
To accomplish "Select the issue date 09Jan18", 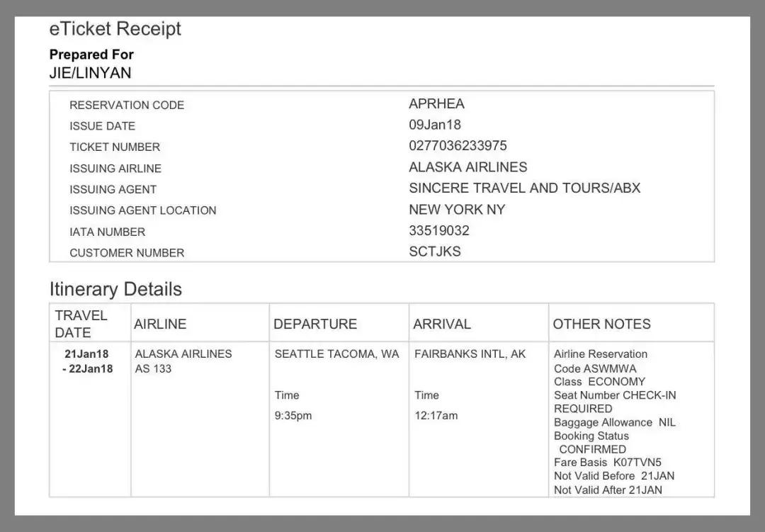I will pos(434,125).
